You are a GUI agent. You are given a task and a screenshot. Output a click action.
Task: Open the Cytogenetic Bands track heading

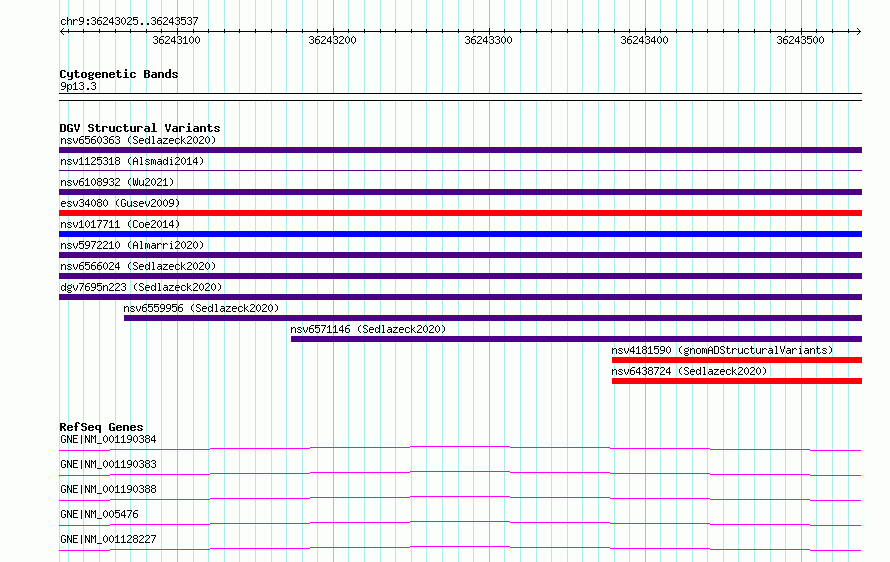tap(119, 74)
